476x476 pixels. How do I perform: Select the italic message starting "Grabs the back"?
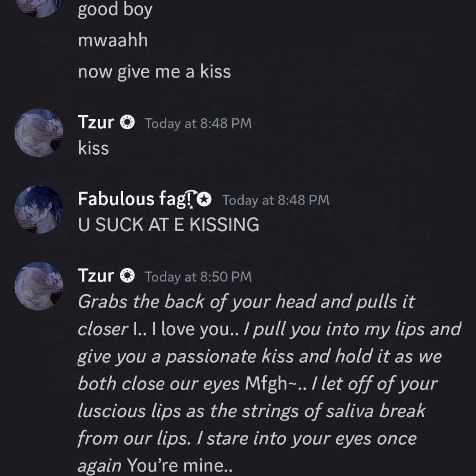pos(269,383)
